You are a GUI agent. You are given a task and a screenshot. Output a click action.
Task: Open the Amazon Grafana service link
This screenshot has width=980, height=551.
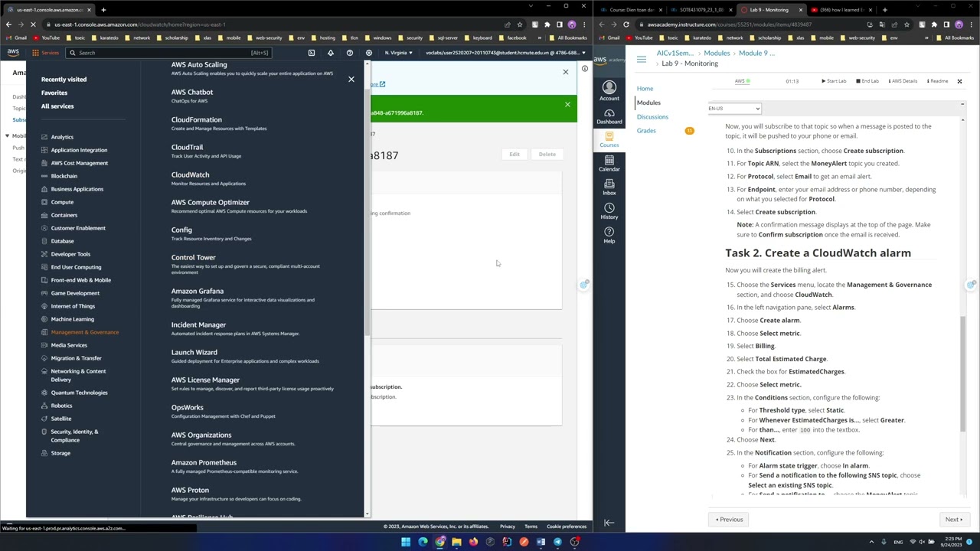click(x=198, y=291)
